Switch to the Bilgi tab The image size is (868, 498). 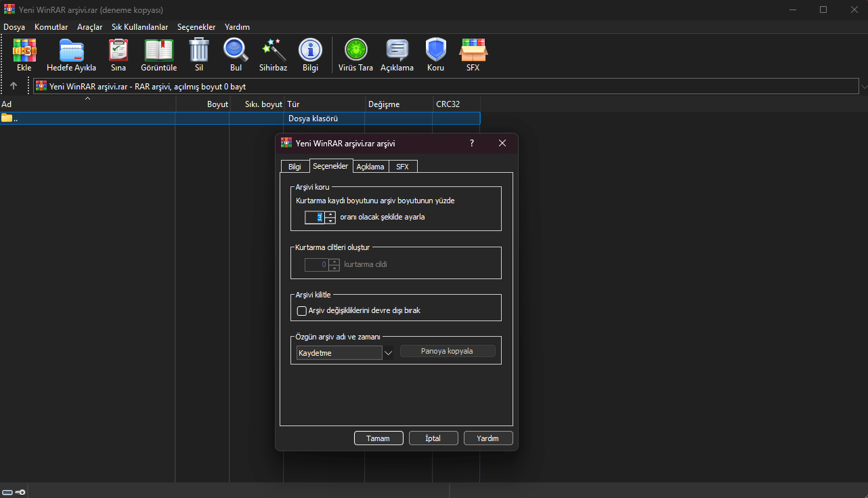pos(295,167)
